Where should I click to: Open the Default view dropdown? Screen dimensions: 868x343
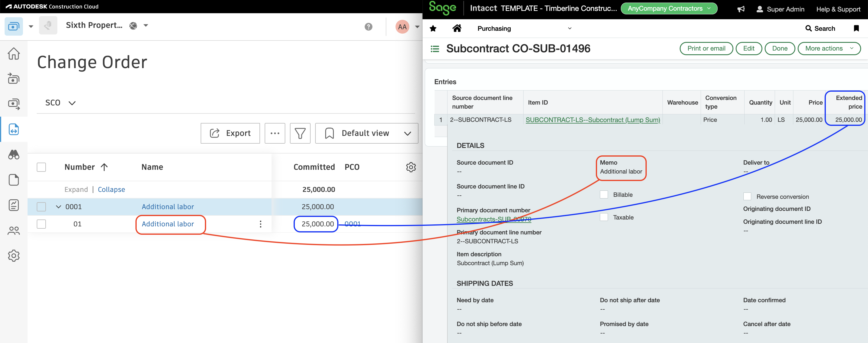pos(367,133)
